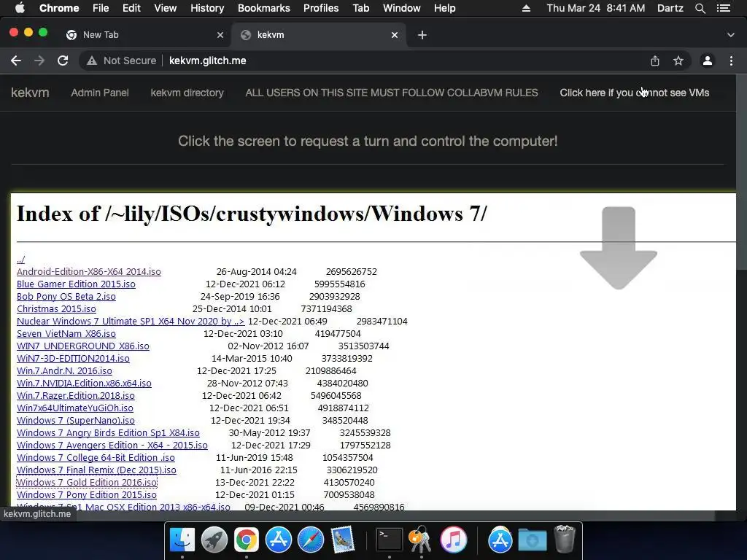Click the address bar URL kekvm.glitch.me
This screenshot has width=747, height=560.
(x=208, y=61)
